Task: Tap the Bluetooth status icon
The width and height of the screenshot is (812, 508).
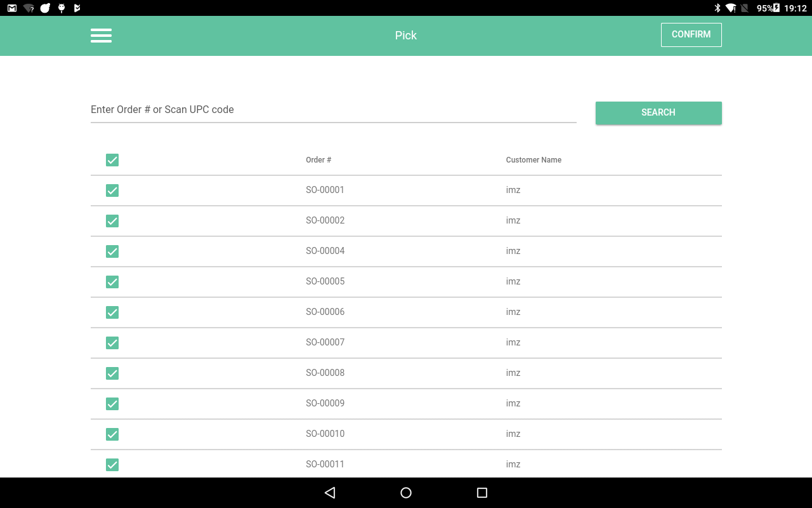Action: pos(717,8)
